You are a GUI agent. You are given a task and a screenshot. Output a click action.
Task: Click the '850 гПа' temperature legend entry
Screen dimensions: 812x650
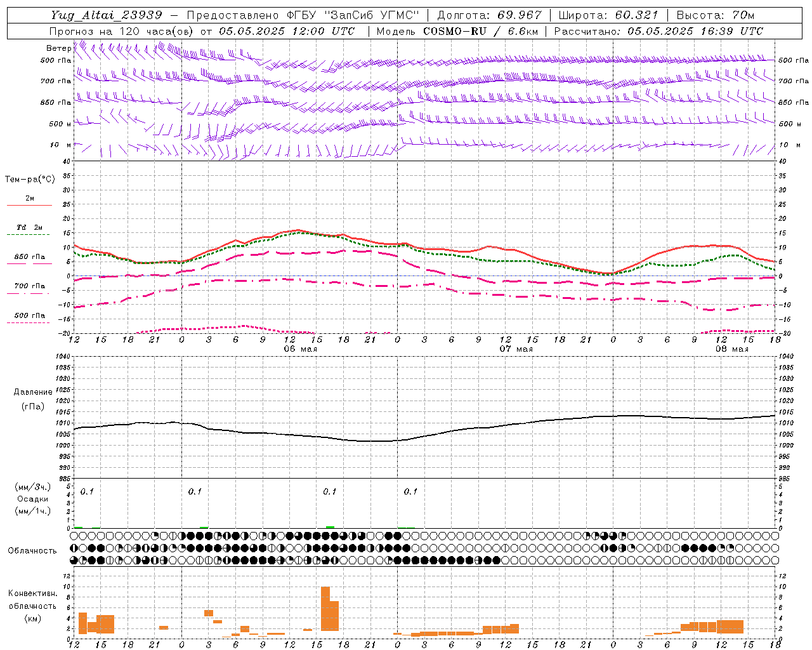(29, 257)
